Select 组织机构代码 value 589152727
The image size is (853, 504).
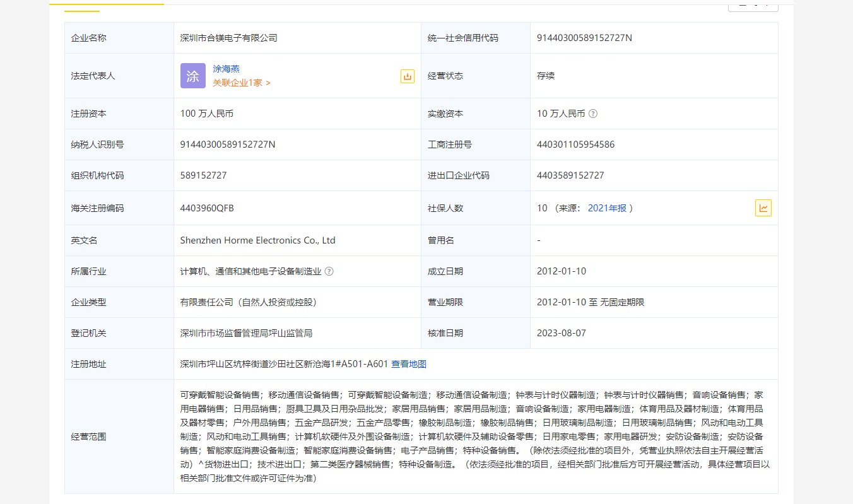pyautogui.click(x=203, y=175)
